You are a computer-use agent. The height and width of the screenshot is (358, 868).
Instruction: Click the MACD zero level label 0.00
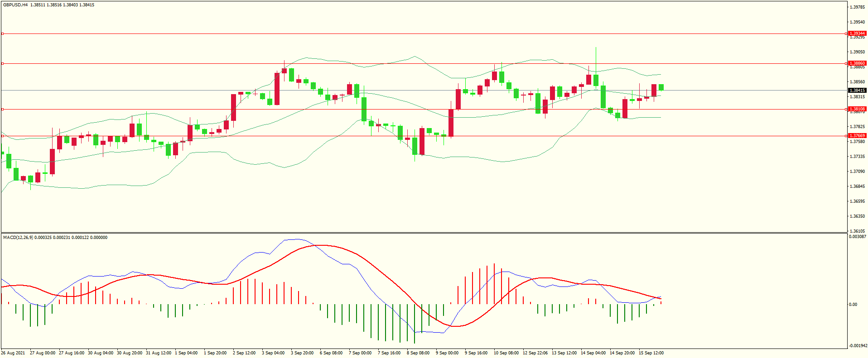coord(853,305)
